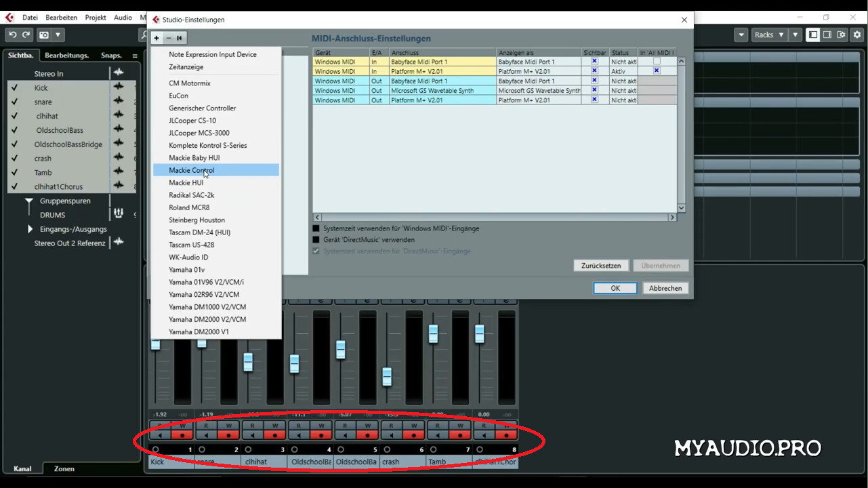Click the Cubase logo in main title bar
Image resolution: width=868 pixels, height=488 pixels.
pos(9,17)
